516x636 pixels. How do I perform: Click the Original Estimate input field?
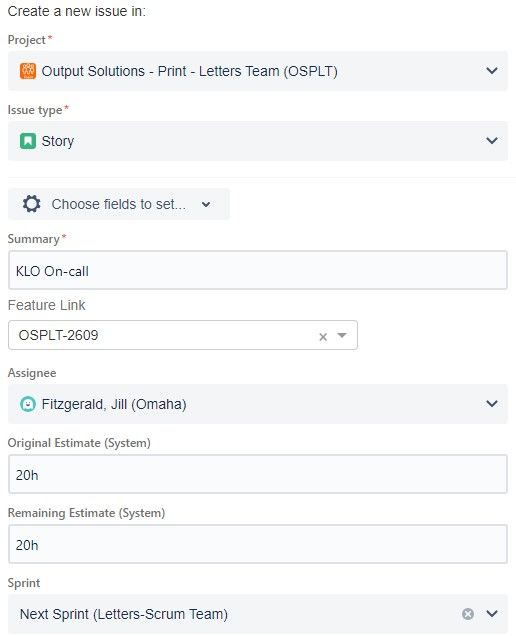point(258,474)
